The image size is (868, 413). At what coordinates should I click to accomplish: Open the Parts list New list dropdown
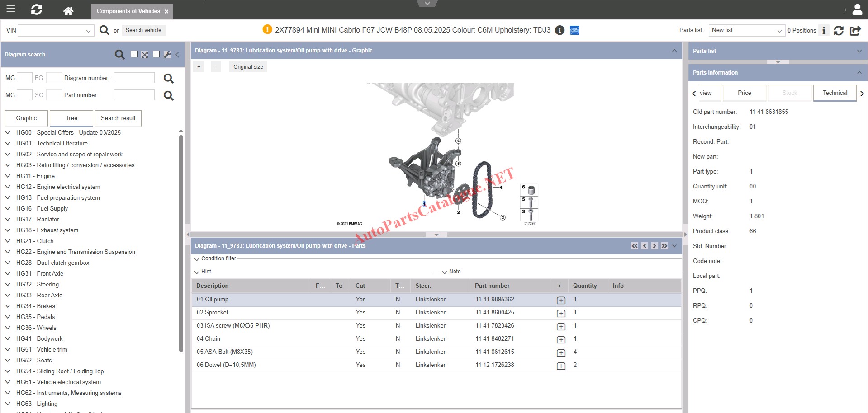[746, 30]
